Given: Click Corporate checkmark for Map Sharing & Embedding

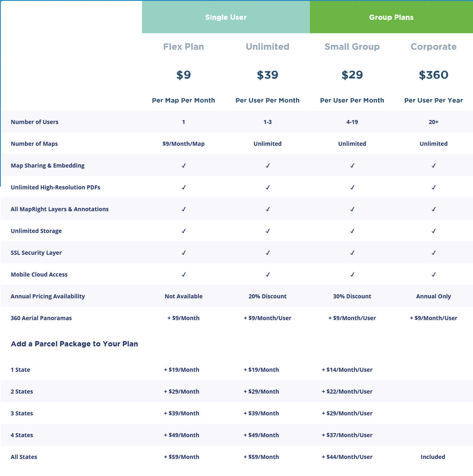Looking at the screenshot, I should point(434,166).
